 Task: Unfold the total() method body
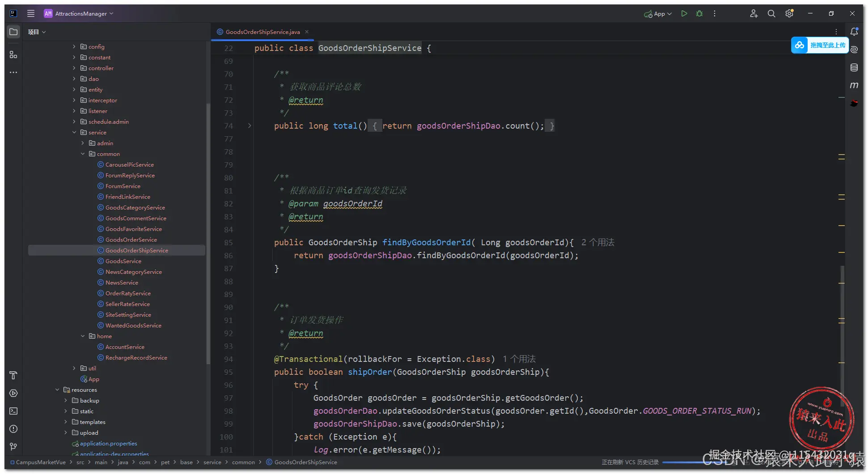pos(250,126)
